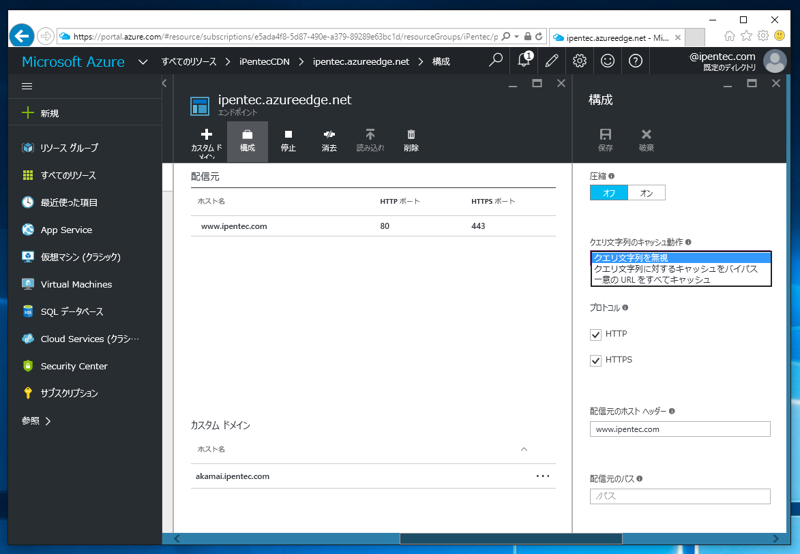Open the ellipsis menu for akamai.ipentec.com
The height and width of the screenshot is (554, 800).
click(543, 476)
